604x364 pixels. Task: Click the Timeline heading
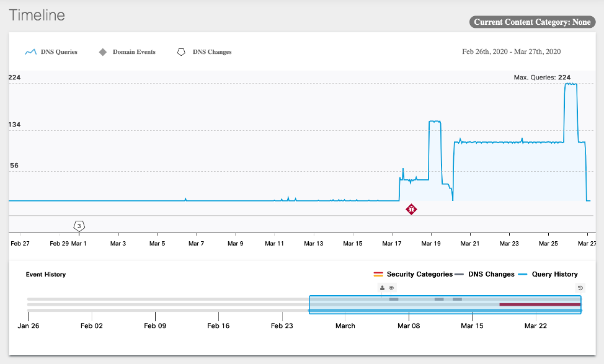[x=37, y=16]
